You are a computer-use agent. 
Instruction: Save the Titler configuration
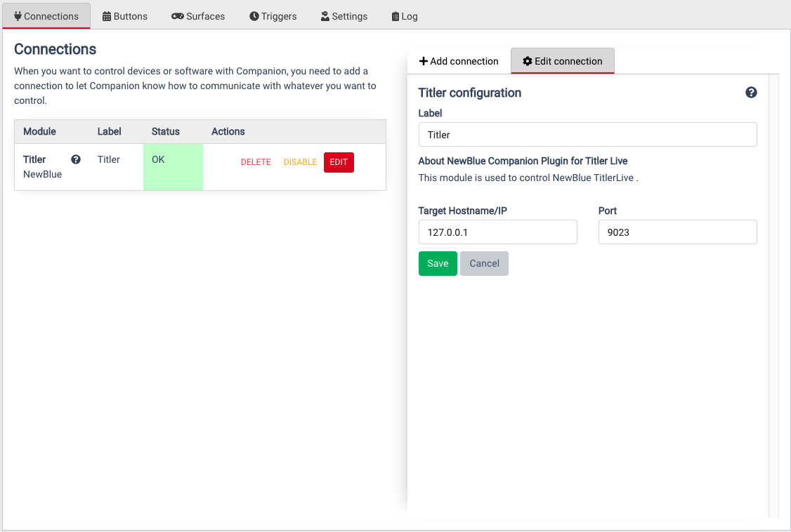pos(438,263)
